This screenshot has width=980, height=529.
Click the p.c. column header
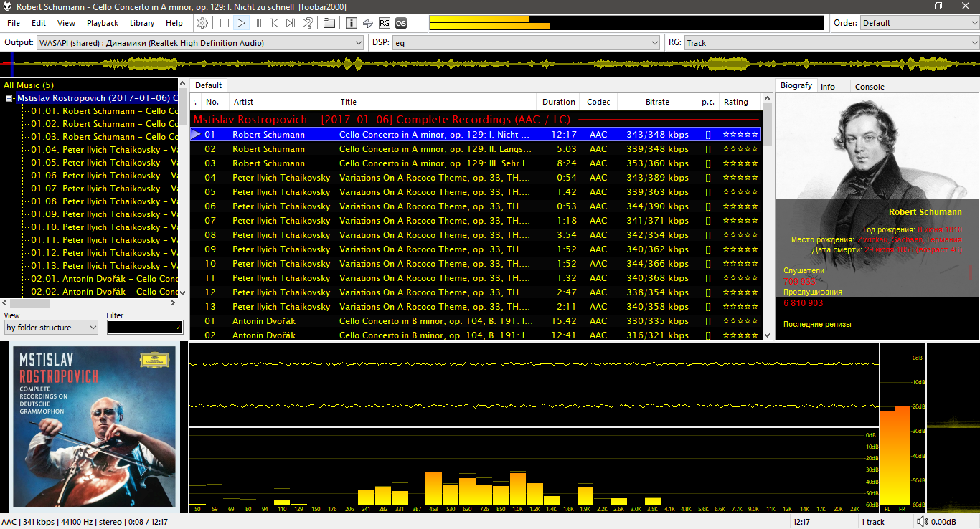pyautogui.click(x=708, y=102)
